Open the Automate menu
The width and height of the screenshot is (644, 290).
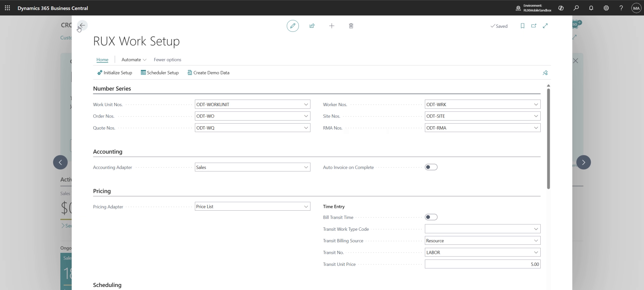134,60
